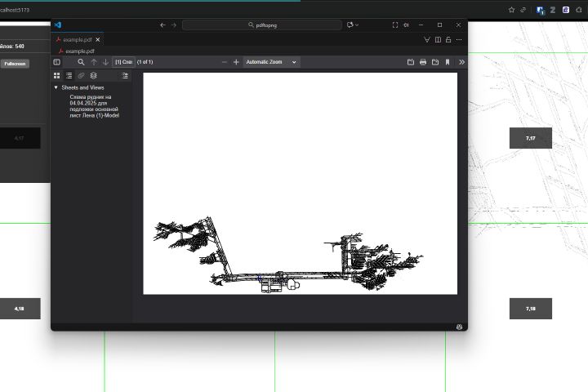Navigate forward in VS Code history
This screenshot has height=392, width=588.
click(174, 25)
